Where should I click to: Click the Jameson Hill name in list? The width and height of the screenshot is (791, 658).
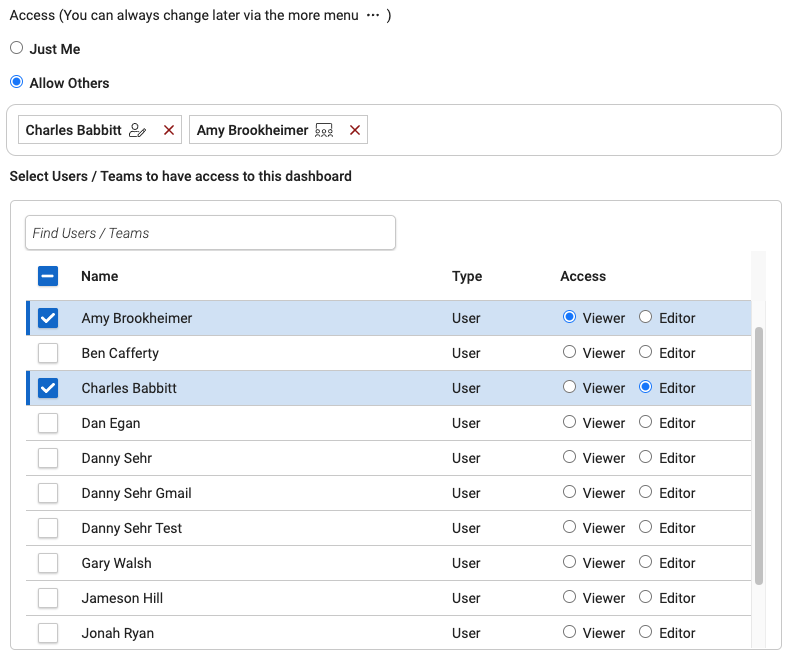[122, 598]
